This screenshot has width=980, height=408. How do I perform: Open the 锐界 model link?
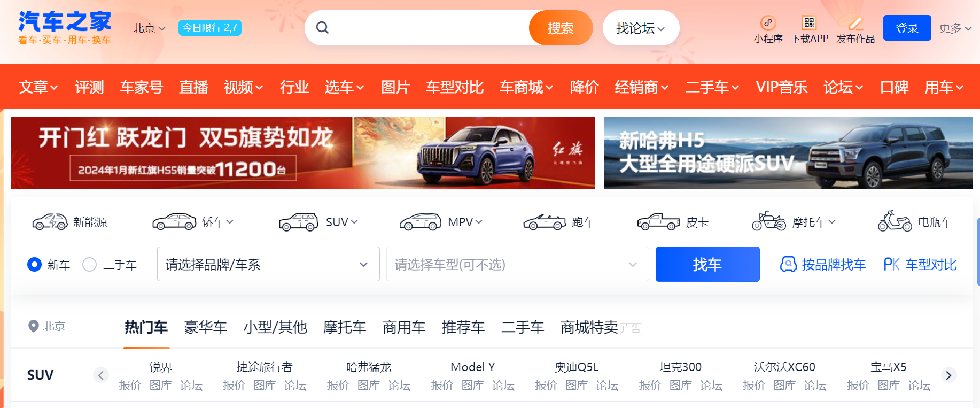click(x=161, y=367)
